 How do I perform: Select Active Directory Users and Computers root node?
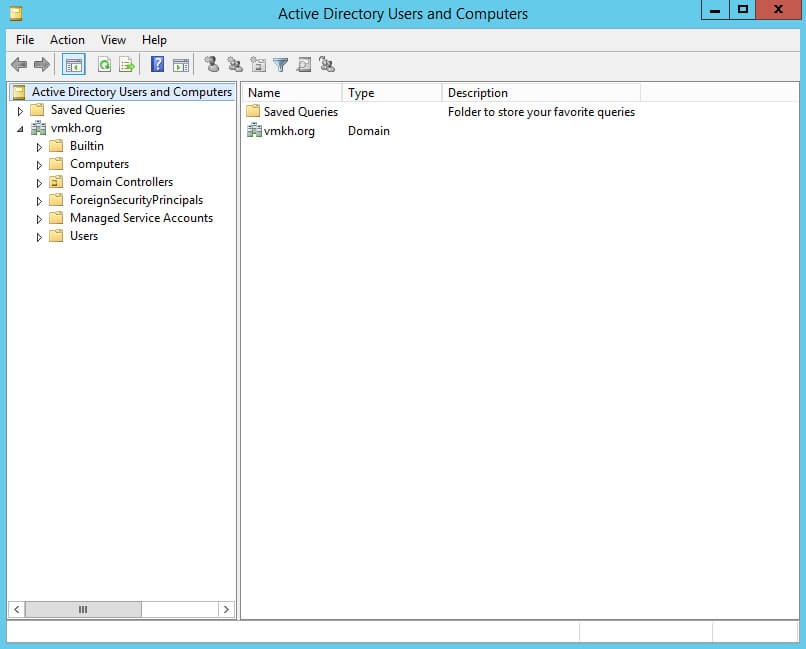[x=132, y=91]
